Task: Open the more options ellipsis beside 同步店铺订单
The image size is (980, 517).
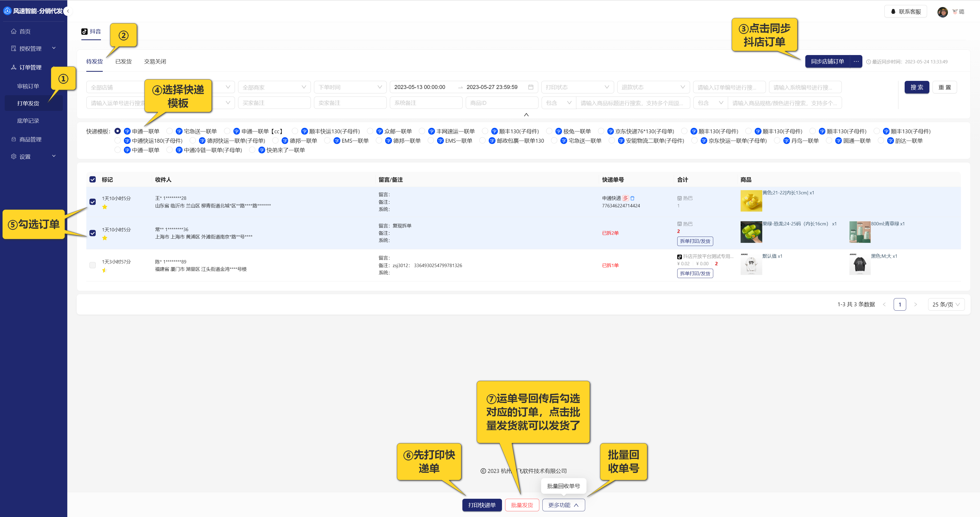Action: coord(856,61)
